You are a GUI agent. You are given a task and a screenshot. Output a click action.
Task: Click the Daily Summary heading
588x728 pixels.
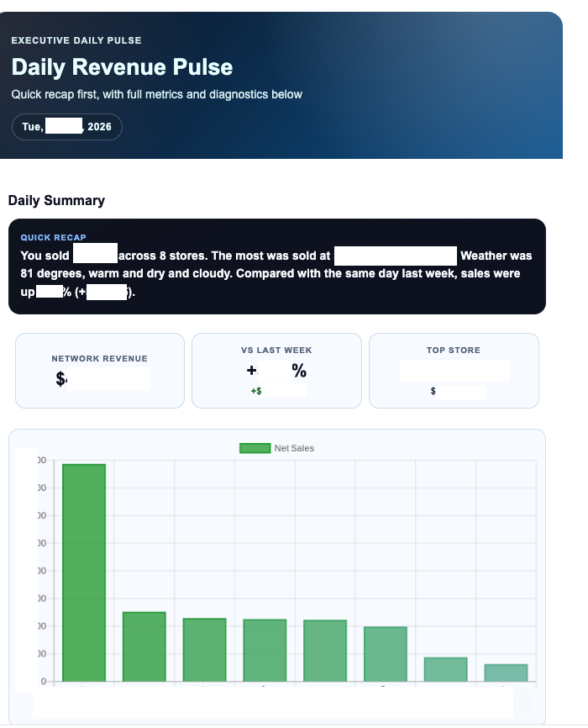tap(56, 200)
